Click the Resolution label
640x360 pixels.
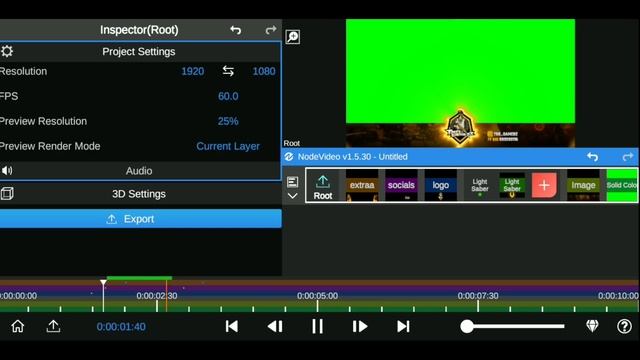pos(23,71)
